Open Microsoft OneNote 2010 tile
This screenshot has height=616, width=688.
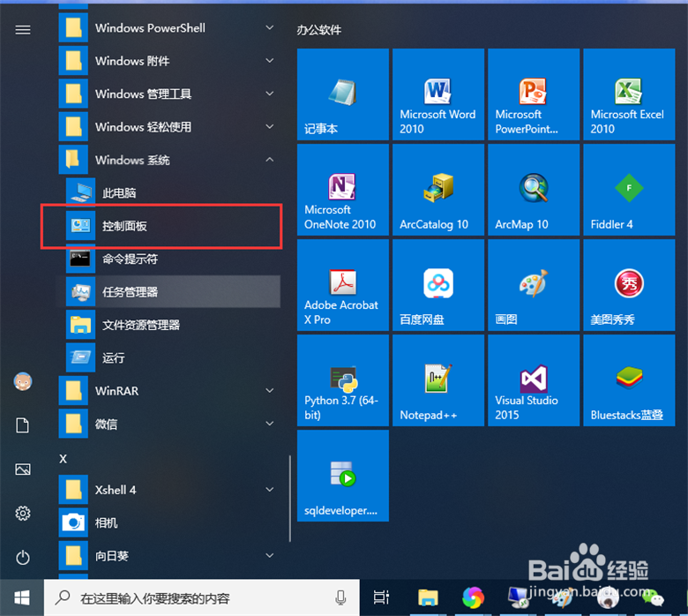coord(343,190)
